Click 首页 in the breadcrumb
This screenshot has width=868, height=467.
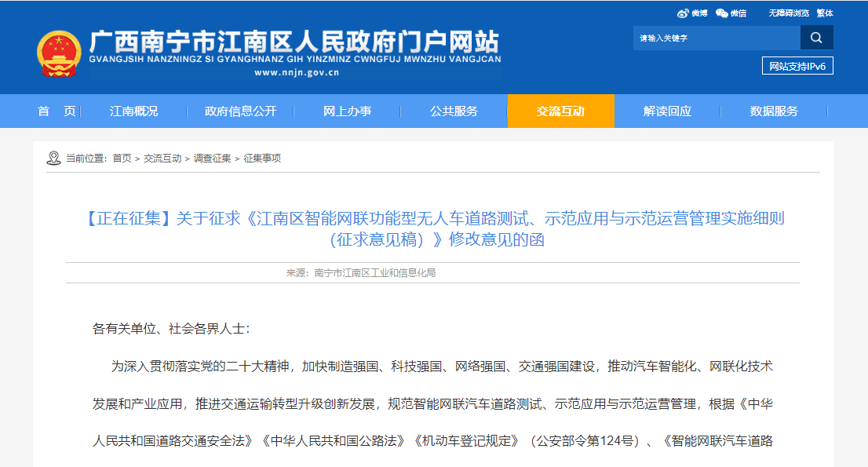tap(122, 159)
